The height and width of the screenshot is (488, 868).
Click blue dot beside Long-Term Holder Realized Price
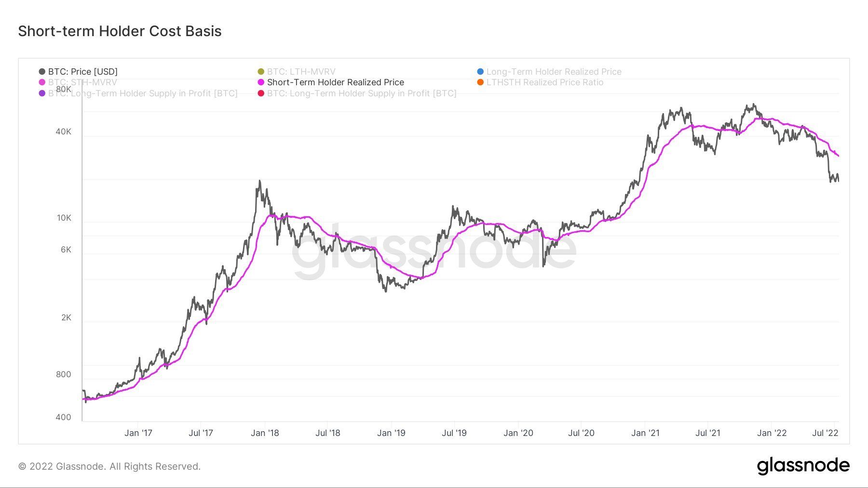480,72
